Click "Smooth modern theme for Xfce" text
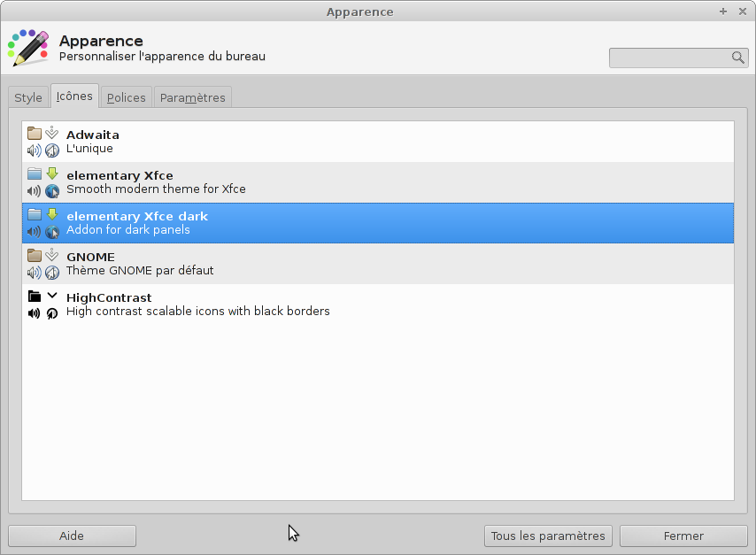 tap(156, 189)
